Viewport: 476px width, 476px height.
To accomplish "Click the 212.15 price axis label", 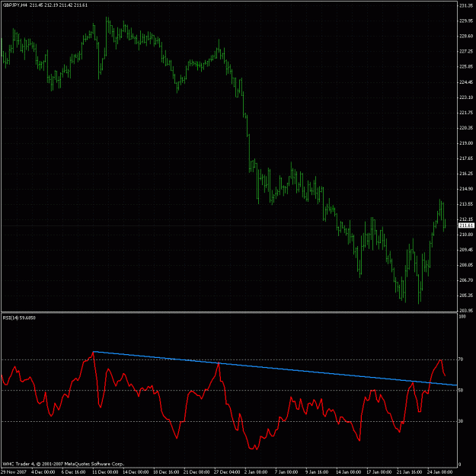I will point(466,219).
